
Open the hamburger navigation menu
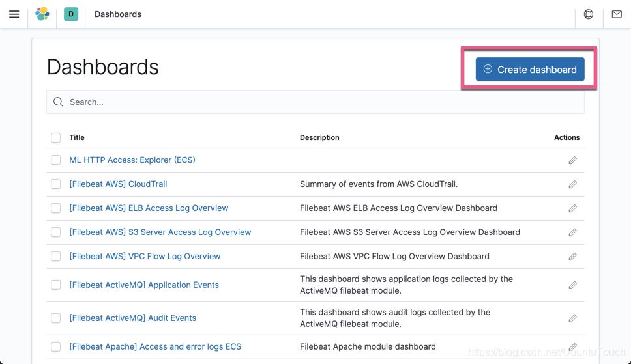pyautogui.click(x=14, y=14)
